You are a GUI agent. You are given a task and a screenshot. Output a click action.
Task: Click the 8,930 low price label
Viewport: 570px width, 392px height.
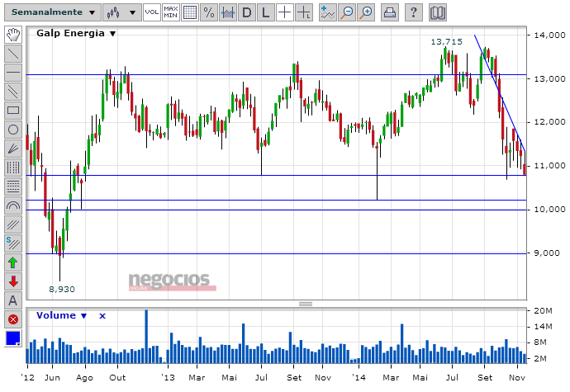[62, 289]
